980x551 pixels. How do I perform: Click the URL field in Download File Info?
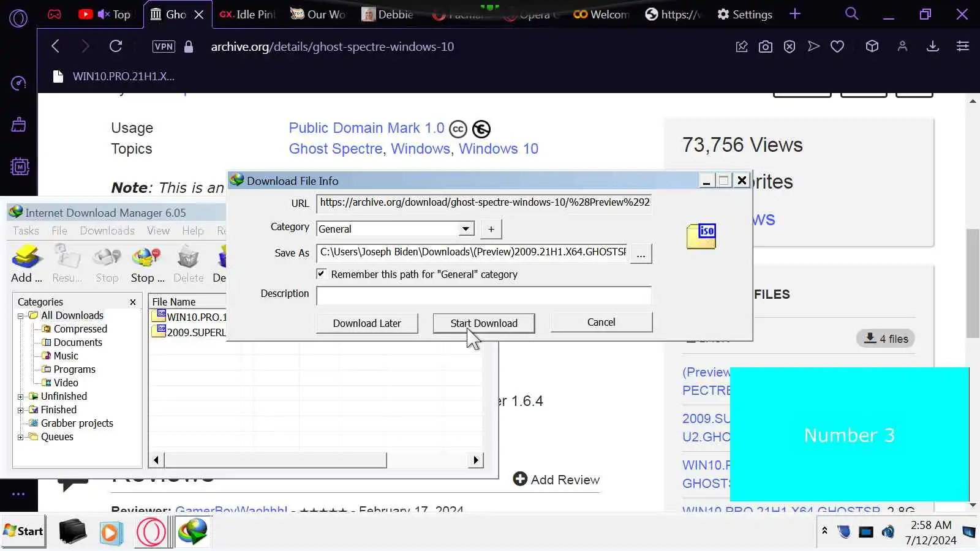click(484, 203)
